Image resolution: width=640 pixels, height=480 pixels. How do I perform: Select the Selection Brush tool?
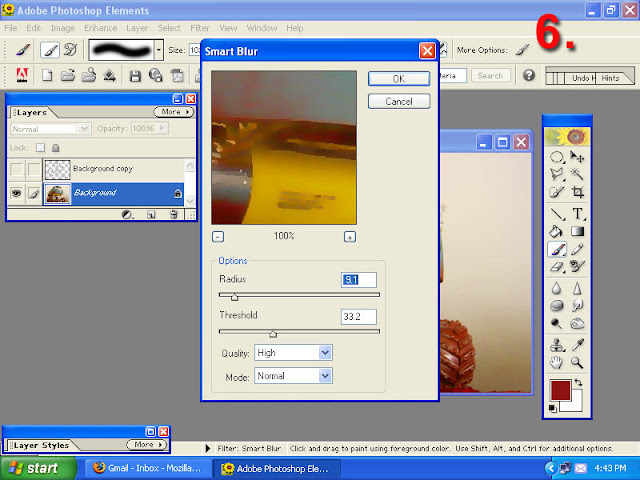coord(557,192)
